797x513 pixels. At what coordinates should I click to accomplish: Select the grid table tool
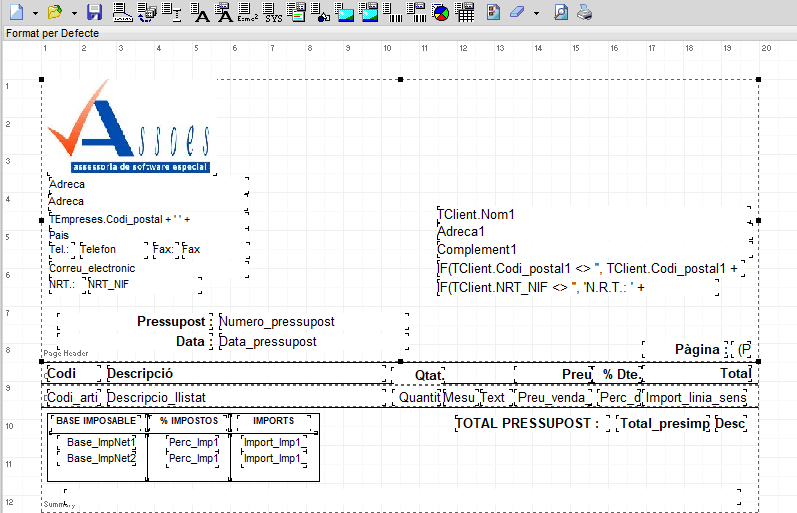point(465,12)
